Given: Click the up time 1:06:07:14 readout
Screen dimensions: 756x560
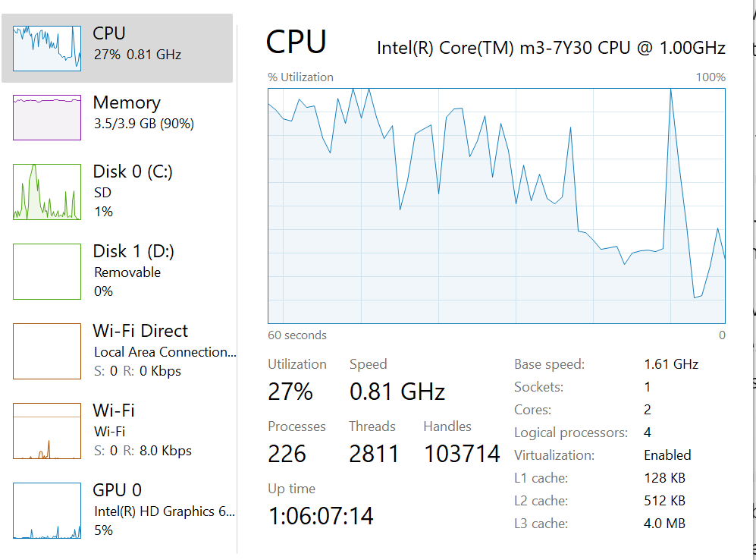Looking at the screenshot, I should (321, 516).
